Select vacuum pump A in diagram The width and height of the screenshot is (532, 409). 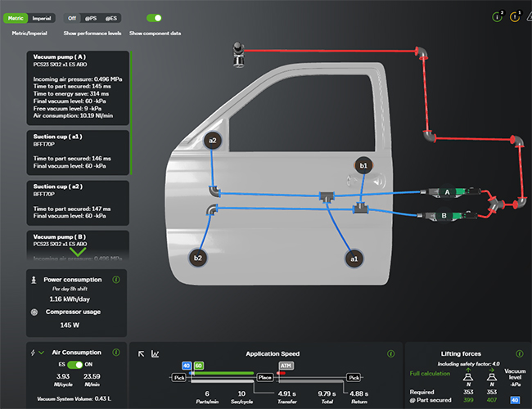(x=447, y=192)
